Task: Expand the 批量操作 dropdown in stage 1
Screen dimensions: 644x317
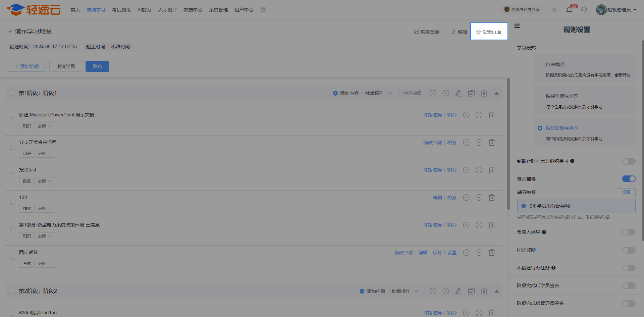Action: pyautogui.click(x=378, y=93)
